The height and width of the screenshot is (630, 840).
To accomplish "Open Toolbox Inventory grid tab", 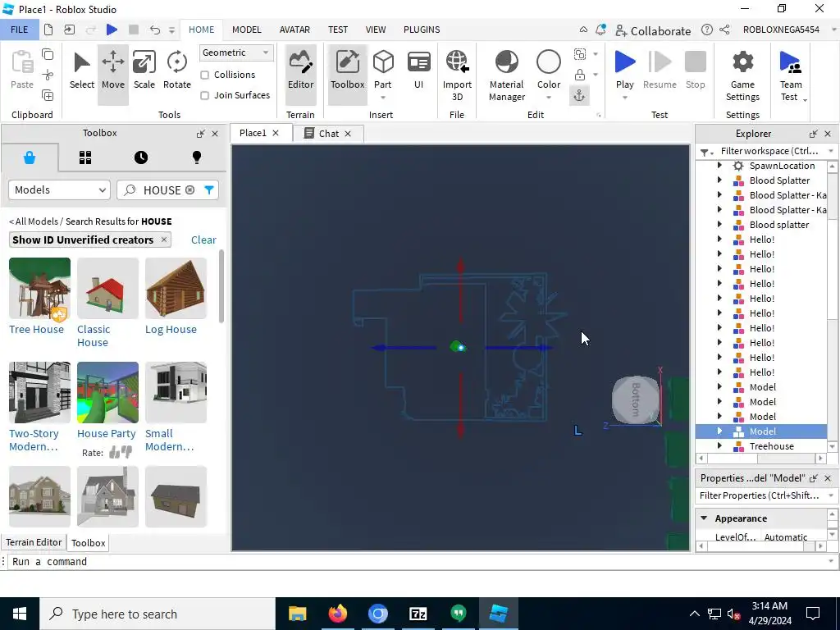I will pyautogui.click(x=85, y=157).
